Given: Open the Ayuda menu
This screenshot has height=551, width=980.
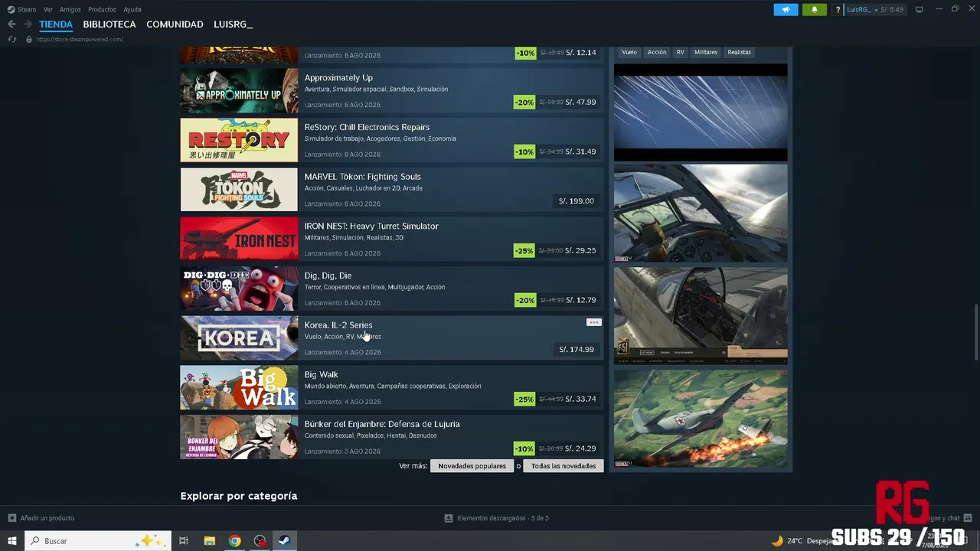Looking at the screenshot, I should click(132, 9).
